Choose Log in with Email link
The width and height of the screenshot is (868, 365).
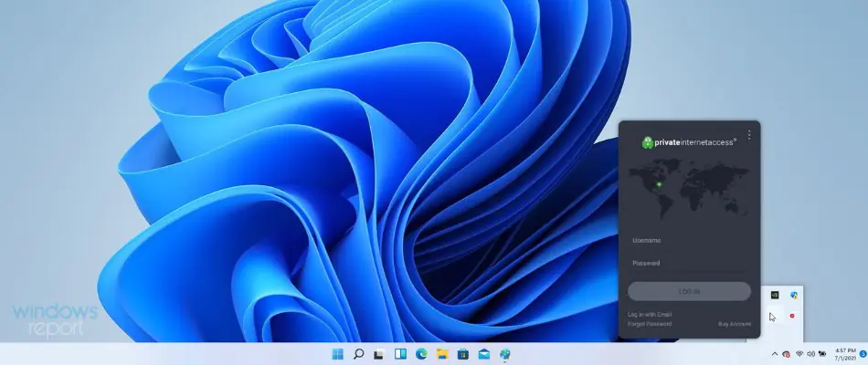click(650, 315)
